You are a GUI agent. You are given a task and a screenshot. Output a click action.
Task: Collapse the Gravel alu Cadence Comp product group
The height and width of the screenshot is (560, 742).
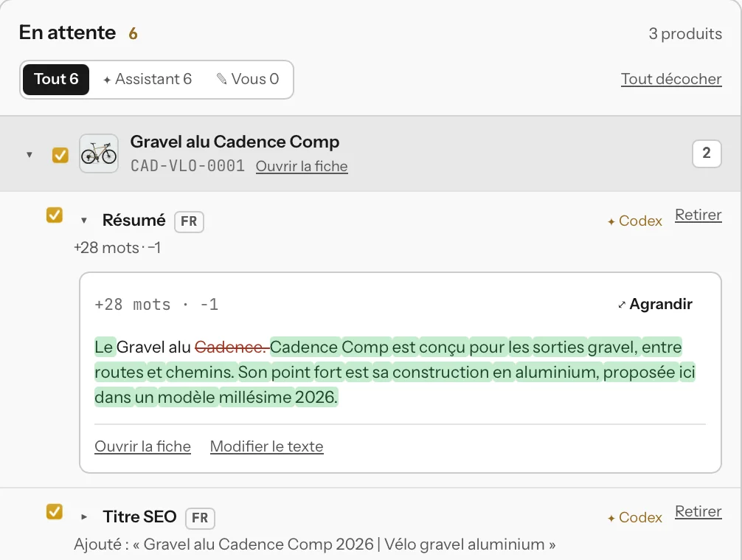[x=30, y=155]
